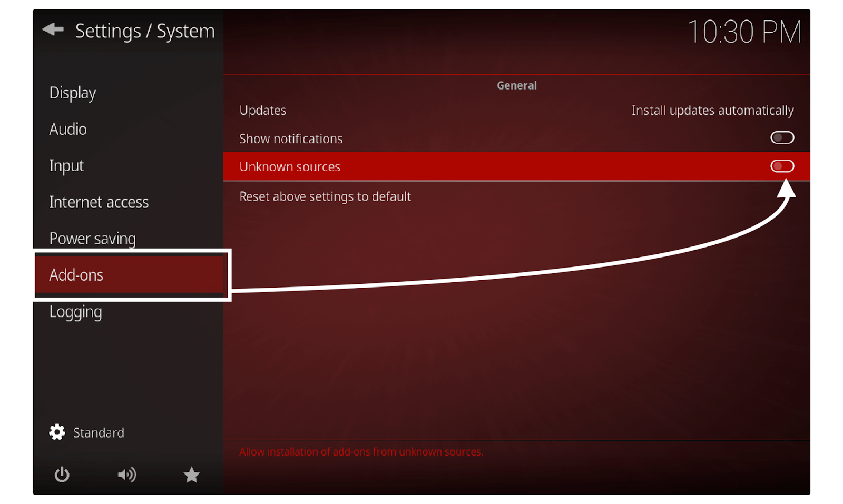Click the settings level gear icon
This screenshot has height=504, width=843.
click(x=57, y=432)
